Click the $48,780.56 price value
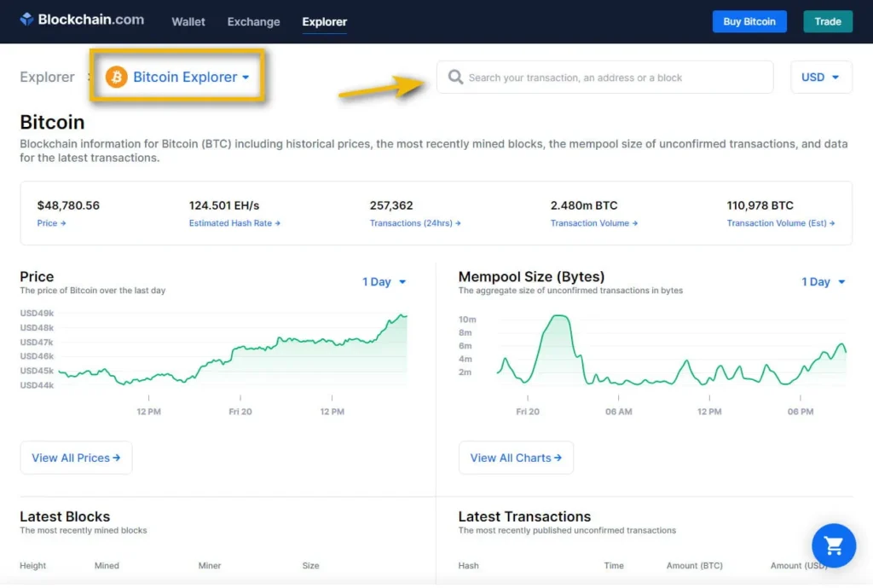This screenshot has height=588, width=873. tap(68, 205)
